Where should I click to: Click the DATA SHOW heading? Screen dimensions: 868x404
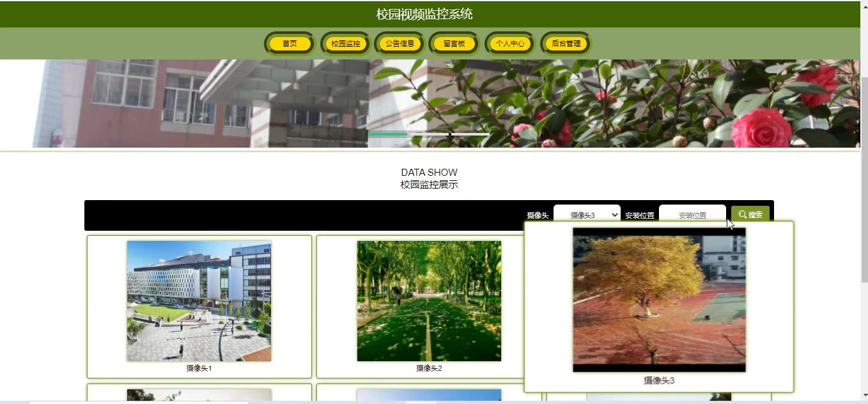[429, 173]
